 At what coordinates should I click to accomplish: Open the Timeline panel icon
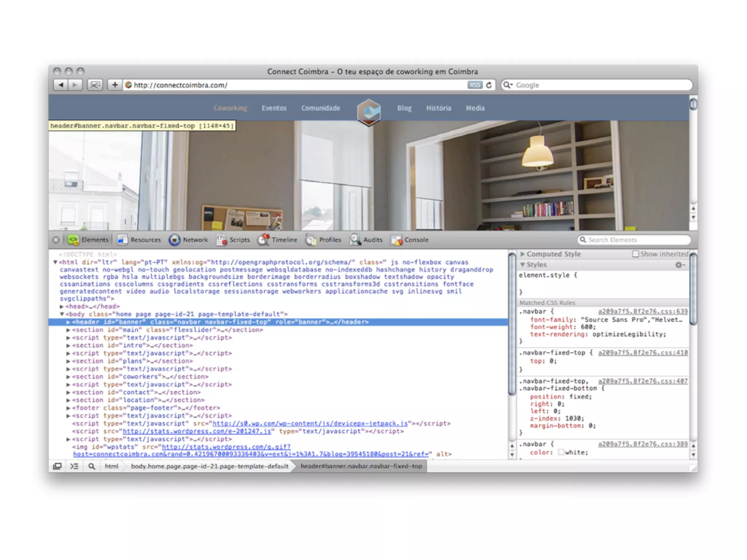pyautogui.click(x=264, y=240)
